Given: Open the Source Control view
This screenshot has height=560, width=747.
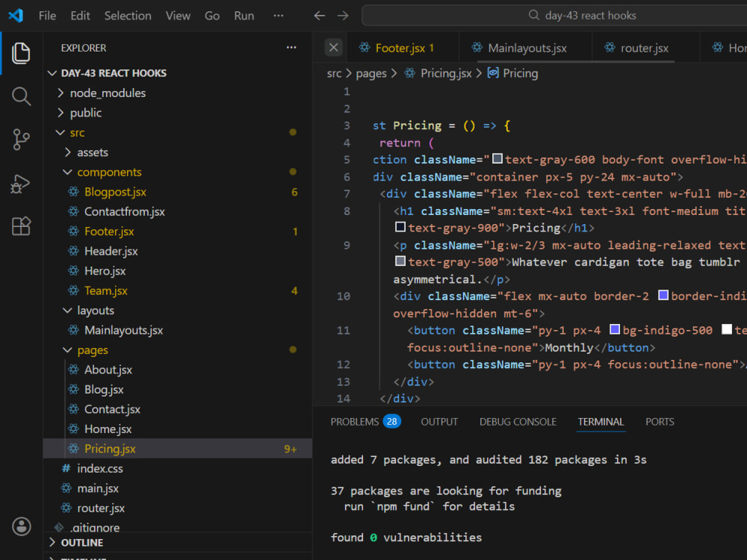Looking at the screenshot, I should (x=21, y=140).
